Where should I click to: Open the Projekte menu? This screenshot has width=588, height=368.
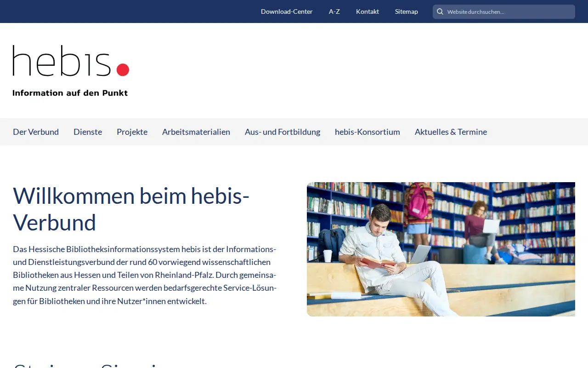[132, 132]
